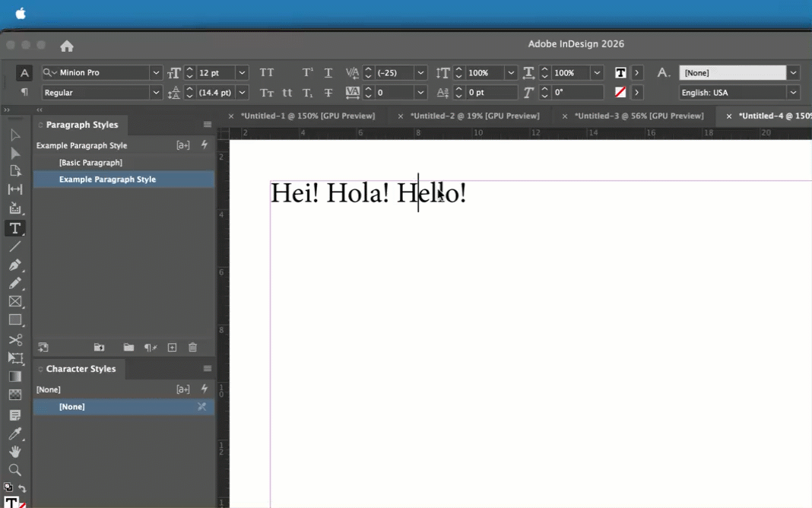Open the fill color flyout arrow
The height and width of the screenshot is (508, 812).
(637, 73)
